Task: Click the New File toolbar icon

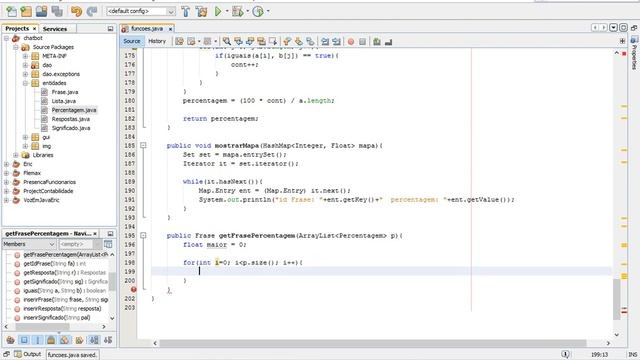Action: tap(11, 11)
